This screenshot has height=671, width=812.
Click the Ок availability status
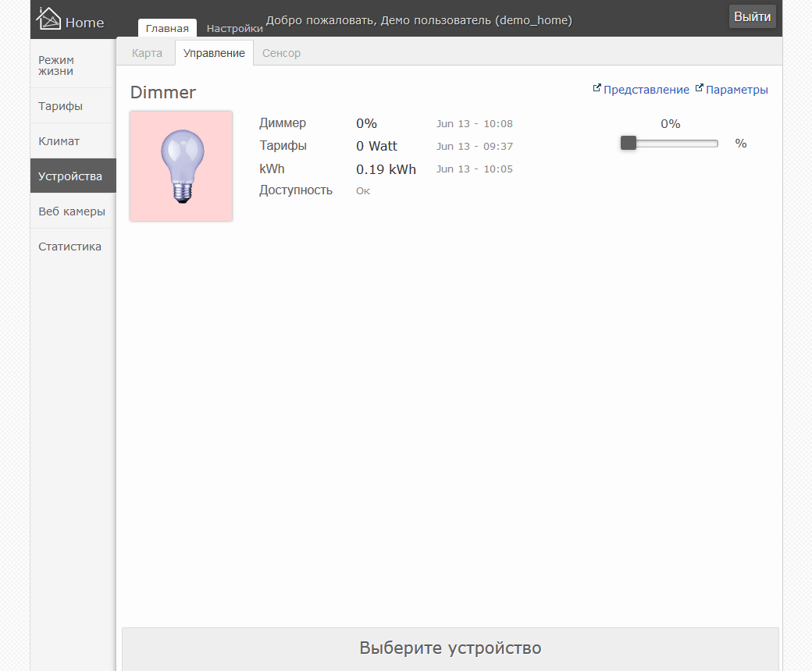pos(363,191)
